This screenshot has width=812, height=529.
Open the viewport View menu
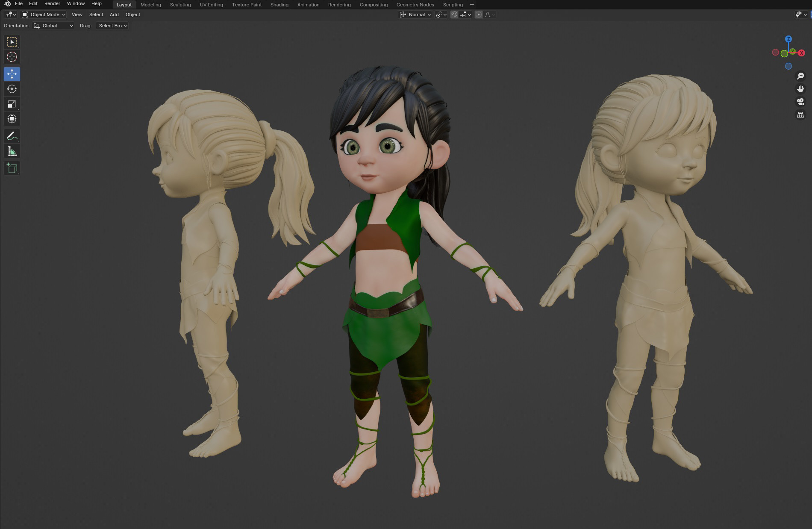point(77,15)
